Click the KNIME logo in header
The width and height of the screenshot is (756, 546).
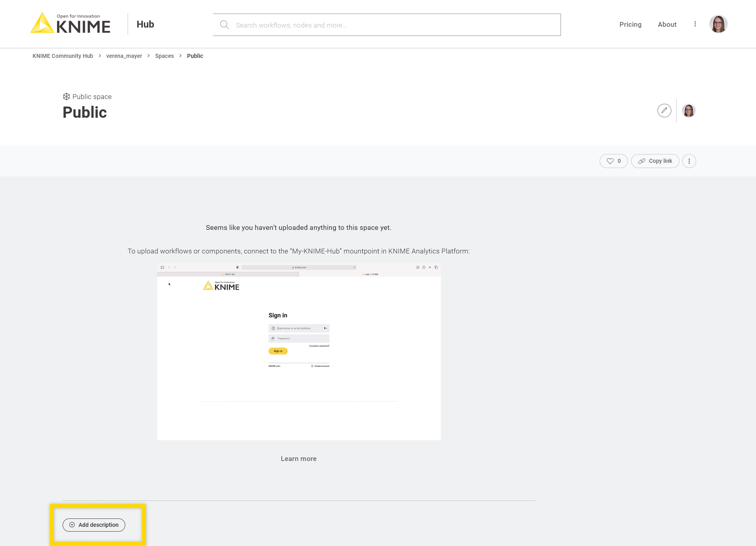71,24
